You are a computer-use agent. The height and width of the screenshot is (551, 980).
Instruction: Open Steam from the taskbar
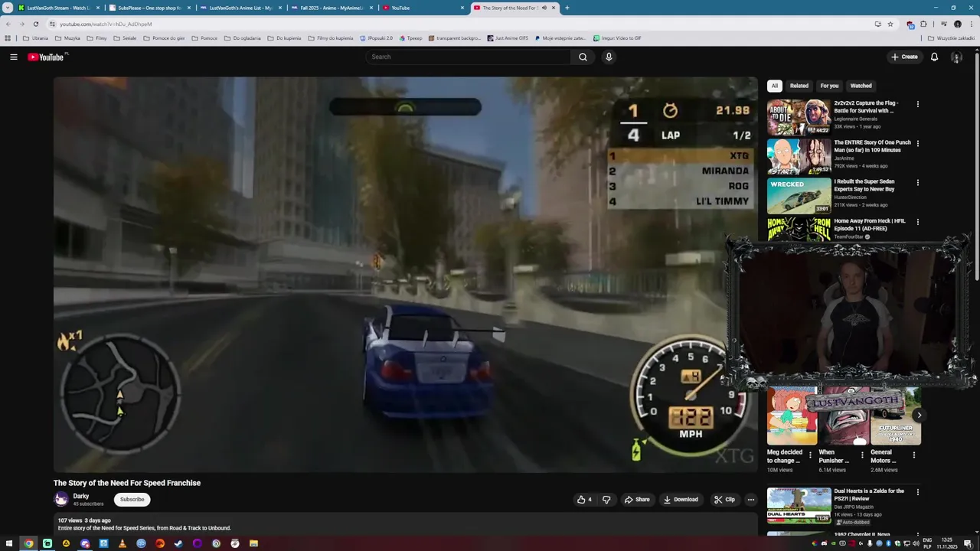178,543
